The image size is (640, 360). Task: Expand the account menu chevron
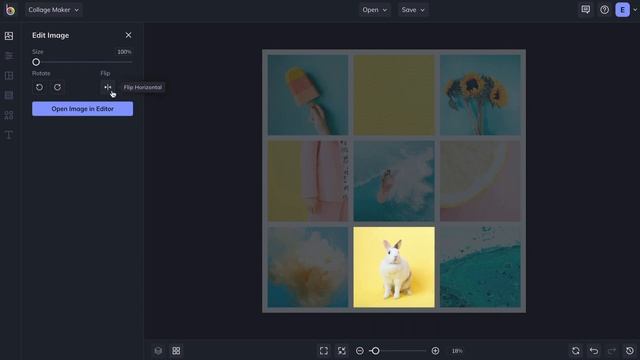pos(635,10)
